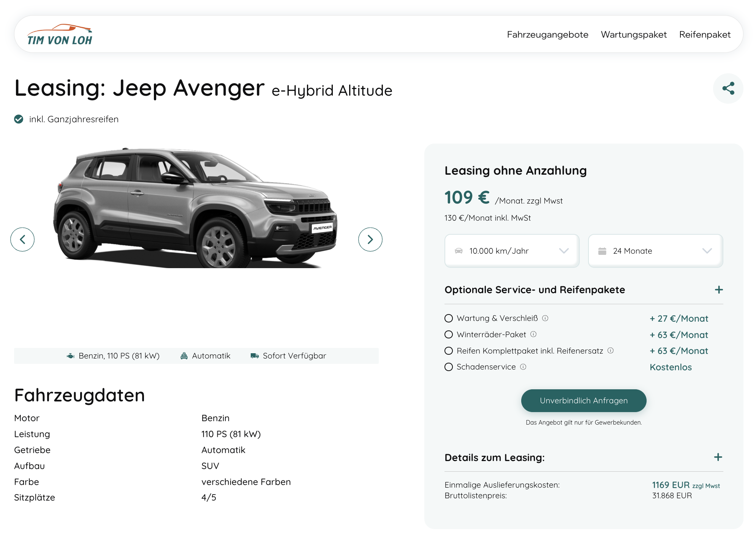Select the Winterräder-Paket option
The image size is (756, 534).
point(449,334)
